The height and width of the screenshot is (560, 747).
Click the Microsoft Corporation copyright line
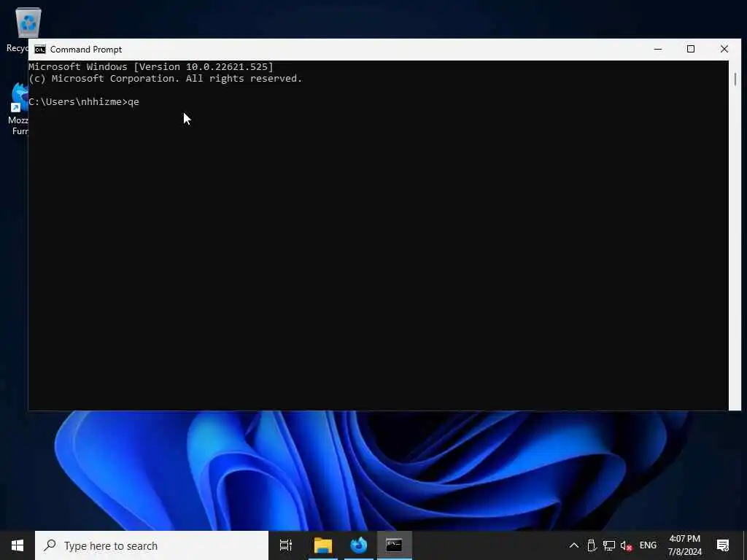(x=166, y=79)
